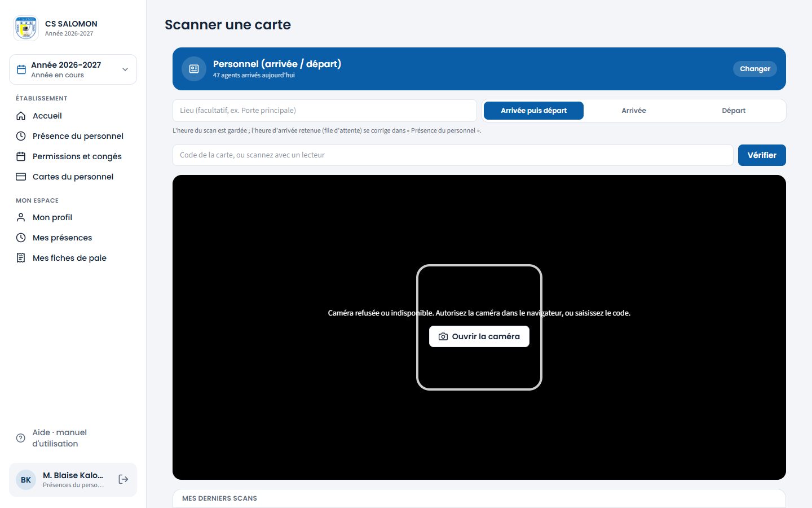812x508 pixels.
Task: Select the Arrivée scan mode
Action: coord(634,111)
